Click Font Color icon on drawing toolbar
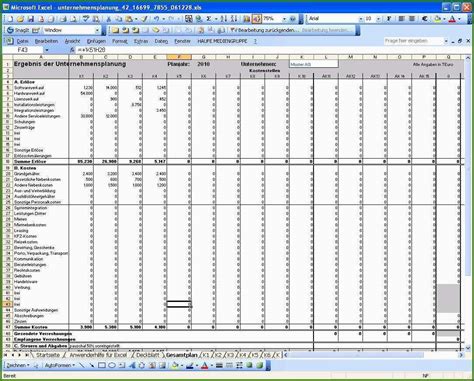The width and height of the screenshot is (474, 381). coord(205,365)
